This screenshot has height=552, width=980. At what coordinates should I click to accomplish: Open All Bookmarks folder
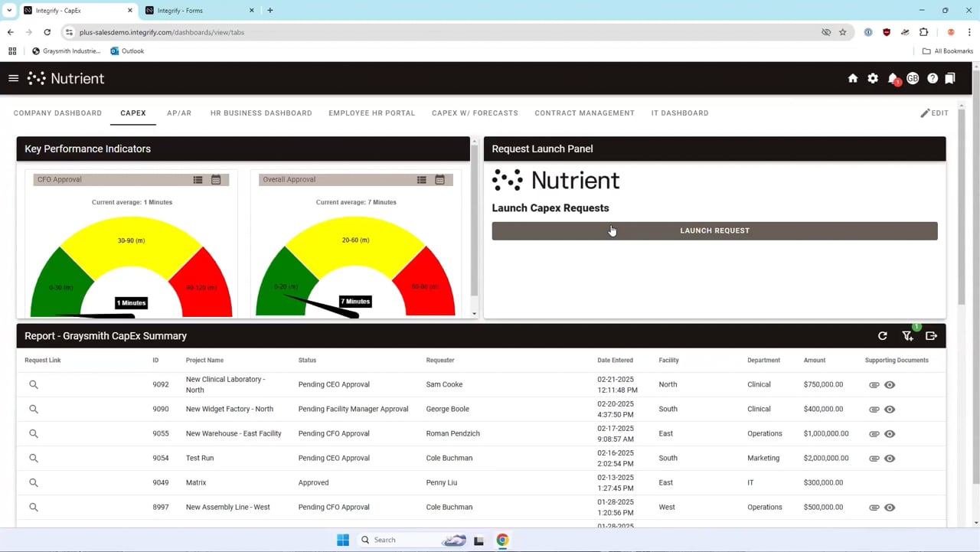tap(948, 51)
